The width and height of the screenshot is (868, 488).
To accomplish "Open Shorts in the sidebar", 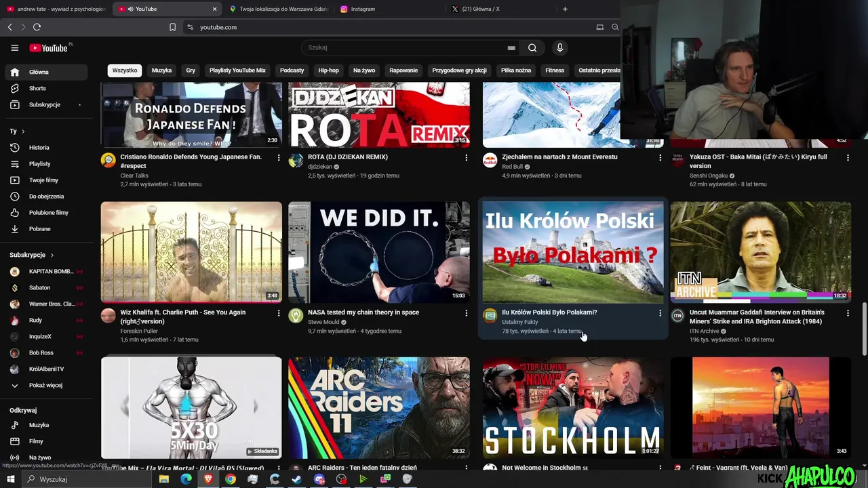I will coord(46,88).
